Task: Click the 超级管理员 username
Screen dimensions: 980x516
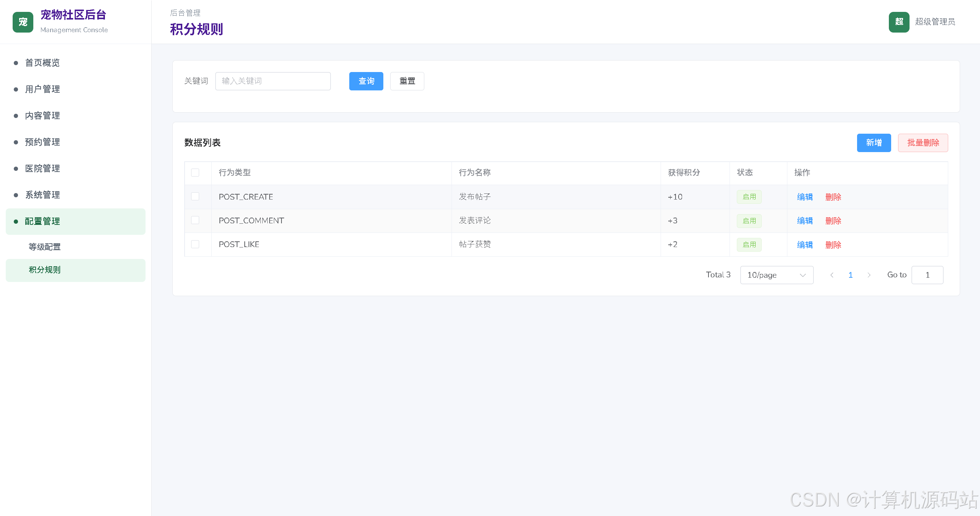Action: pyautogui.click(x=935, y=22)
